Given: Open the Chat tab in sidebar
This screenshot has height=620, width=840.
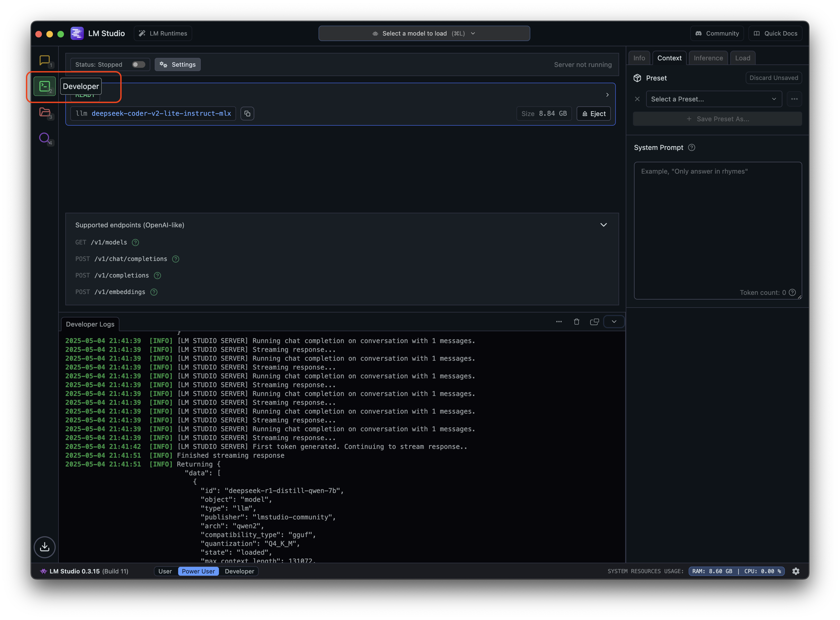Looking at the screenshot, I should [x=45, y=60].
